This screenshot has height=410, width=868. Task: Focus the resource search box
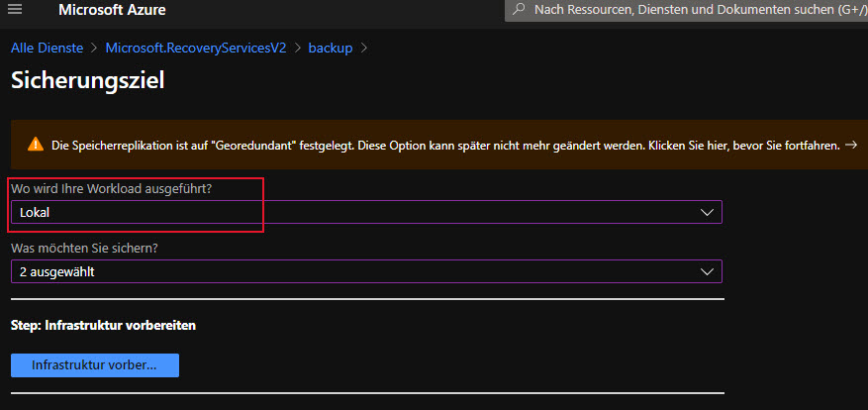pyautogui.click(x=687, y=10)
